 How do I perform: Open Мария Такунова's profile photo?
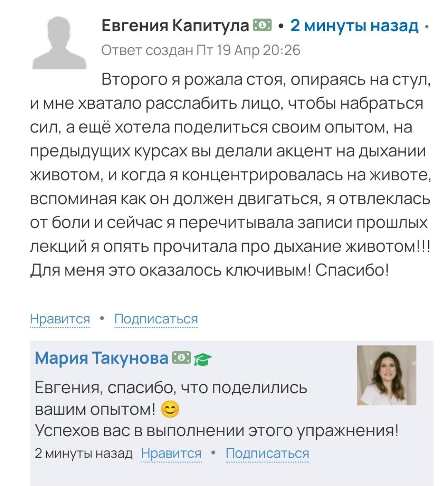[387, 375]
